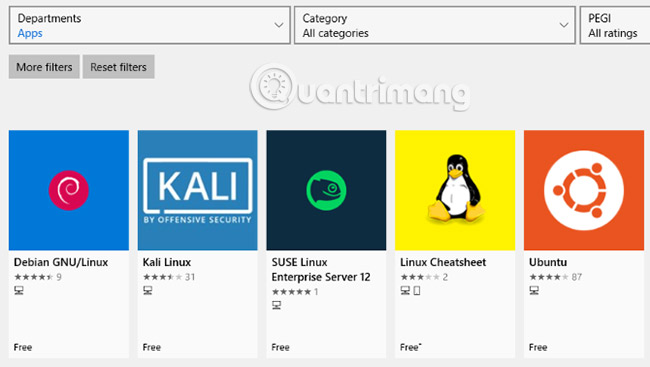Click the Reset filters button

119,67
